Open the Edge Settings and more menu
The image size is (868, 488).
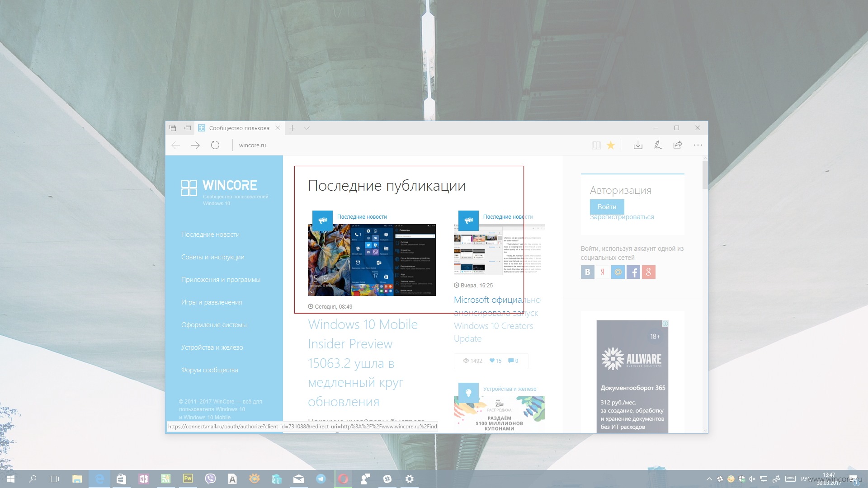coord(698,145)
